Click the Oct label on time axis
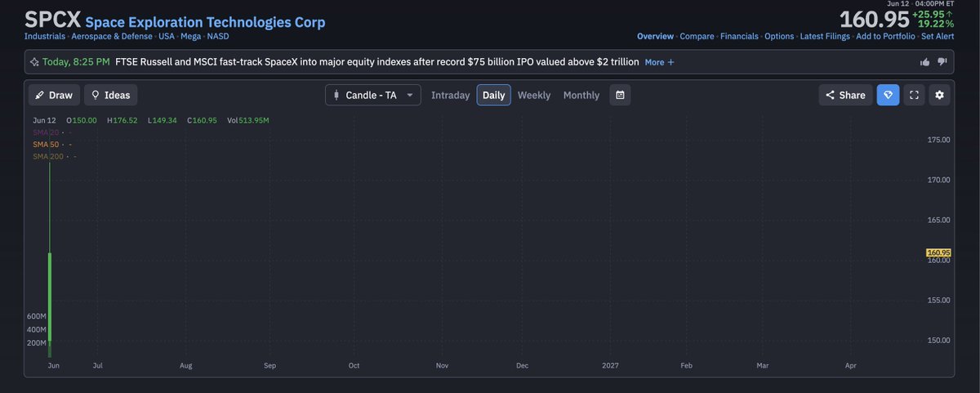This screenshot has width=980, height=393. click(x=354, y=365)
